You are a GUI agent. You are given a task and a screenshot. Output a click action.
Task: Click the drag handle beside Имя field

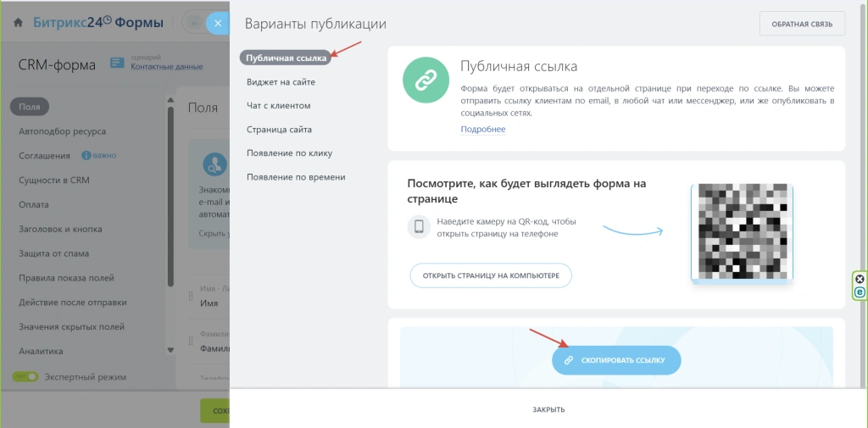(192, 297)
